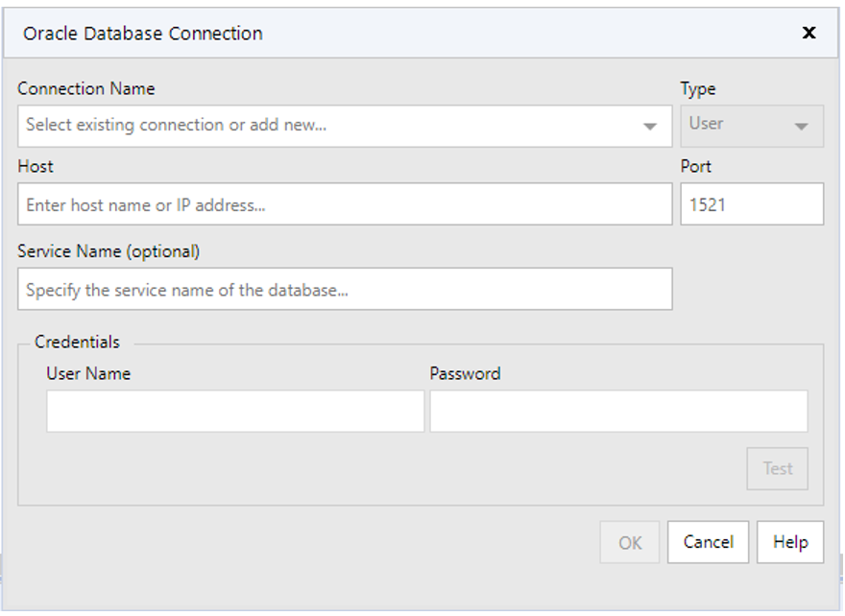Click the Port label text
Viewport: 845px width, 616px height.
click(x=696, y=167)
